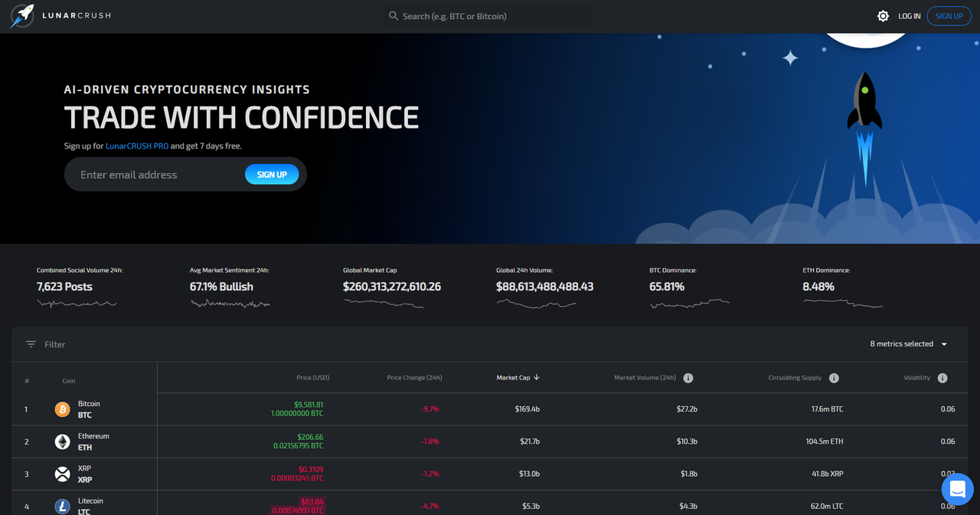Open the Ethereum ETH name link
980x515 pixels.
[x=93, y=442]
